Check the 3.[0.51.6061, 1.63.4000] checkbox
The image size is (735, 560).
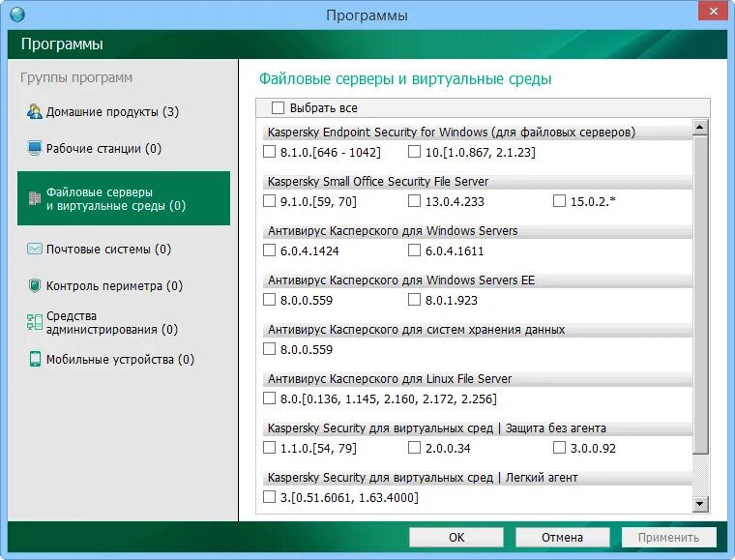[x=269, y=496]
